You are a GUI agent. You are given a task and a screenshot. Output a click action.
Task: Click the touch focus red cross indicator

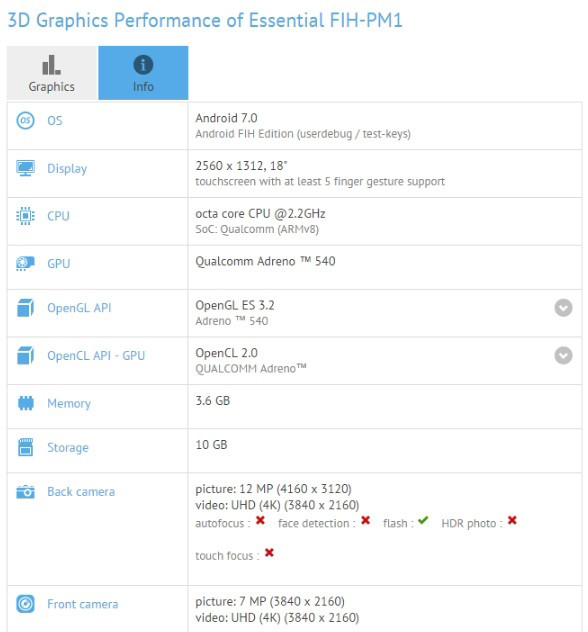coord(269,553)
